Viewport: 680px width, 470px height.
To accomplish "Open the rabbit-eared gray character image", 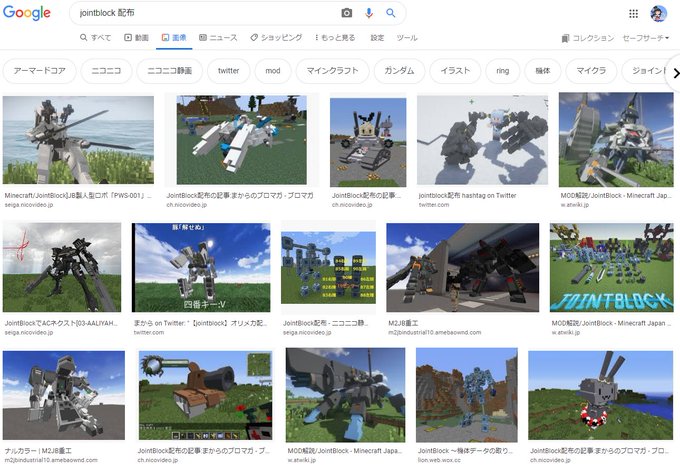I will click(x=601, y=395).
